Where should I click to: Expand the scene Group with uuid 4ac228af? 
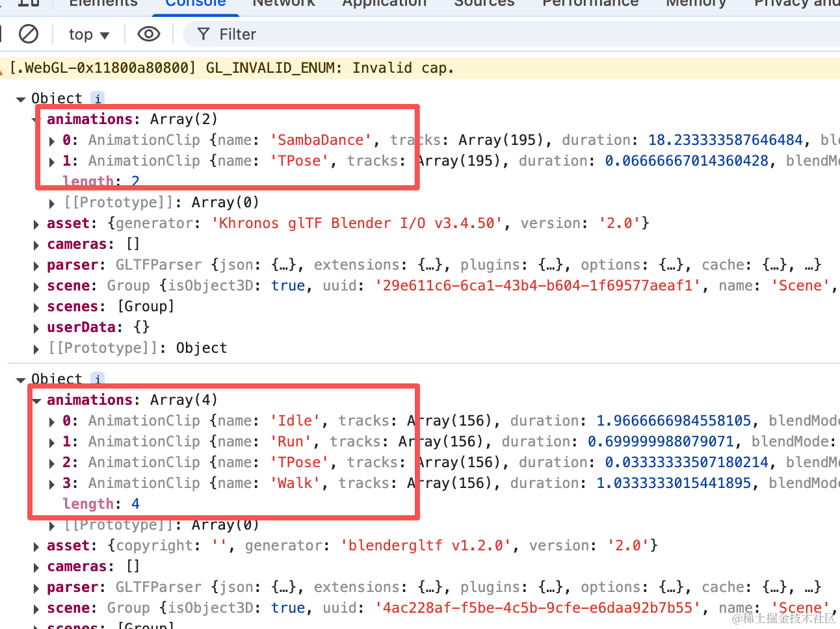click(x=36, y=609)
